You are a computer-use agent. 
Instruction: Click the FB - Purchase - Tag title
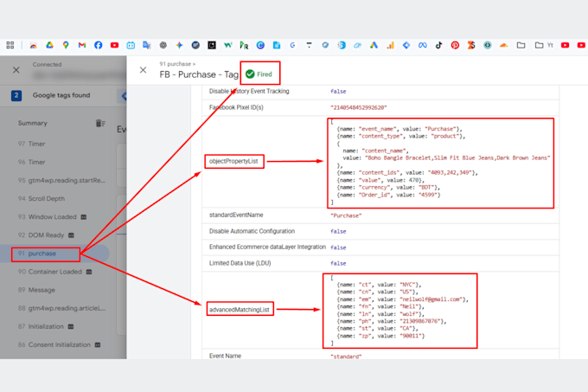coord(199,74)
